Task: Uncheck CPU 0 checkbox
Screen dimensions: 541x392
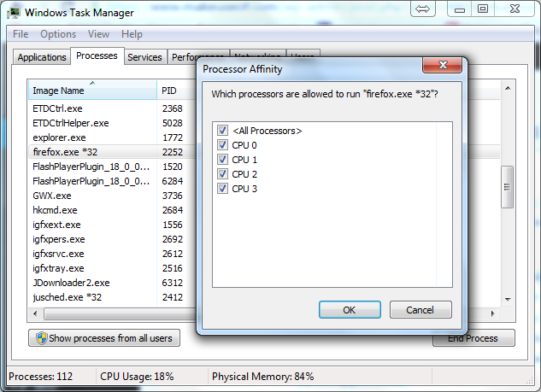Action: click(222, 145)
